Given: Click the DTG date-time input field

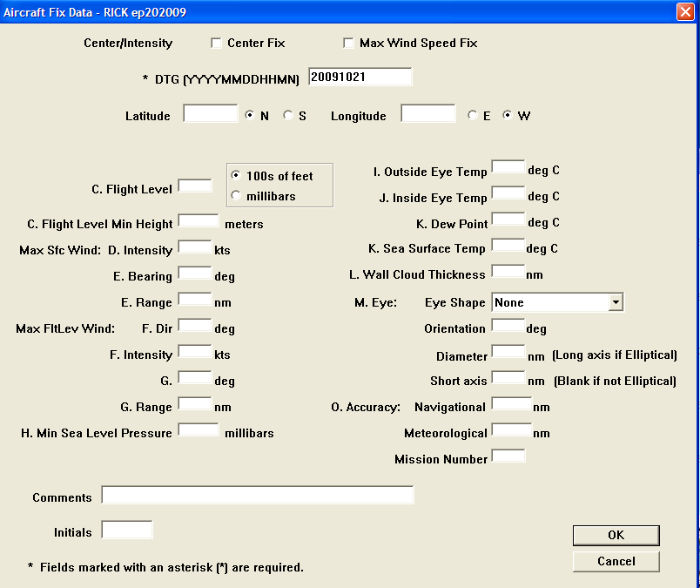Looking at the screenshot, I should [358, 76].
